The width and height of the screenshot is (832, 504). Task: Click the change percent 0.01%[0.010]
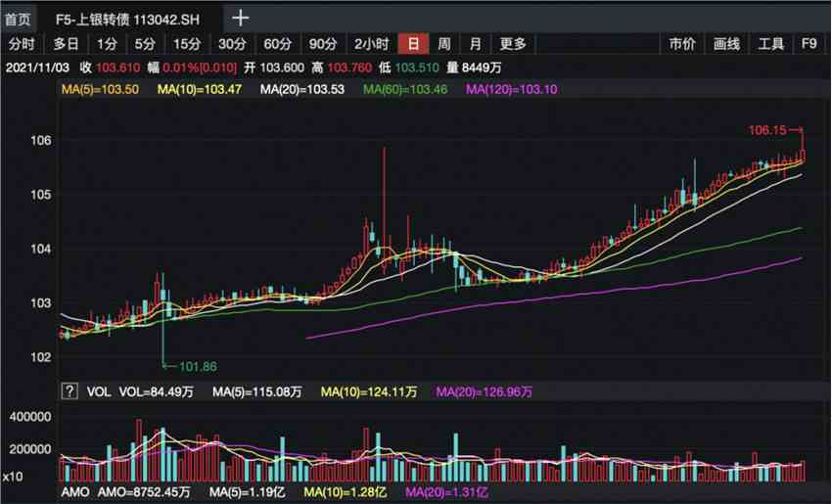[x=200, y=68]
